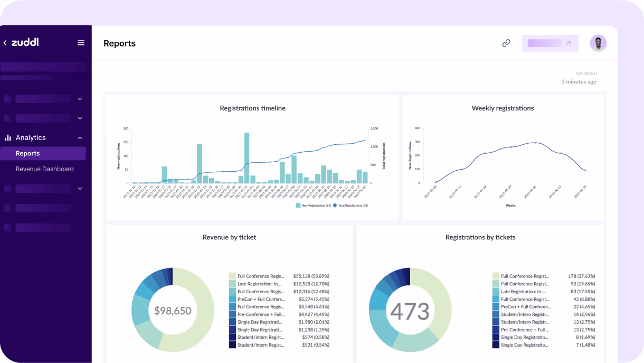Expand the first blurred sidebar section chevron
644x363 pixels.
click(x=80, y=99)
